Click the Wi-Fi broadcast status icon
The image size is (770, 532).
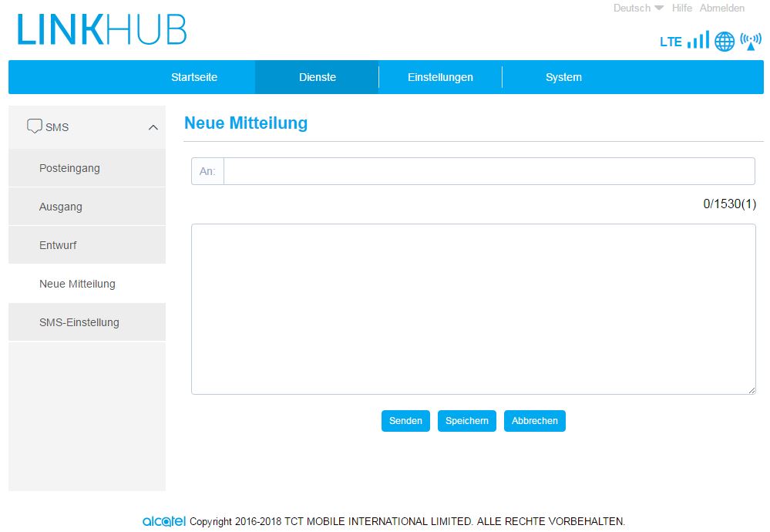click(x=750, y=41)
